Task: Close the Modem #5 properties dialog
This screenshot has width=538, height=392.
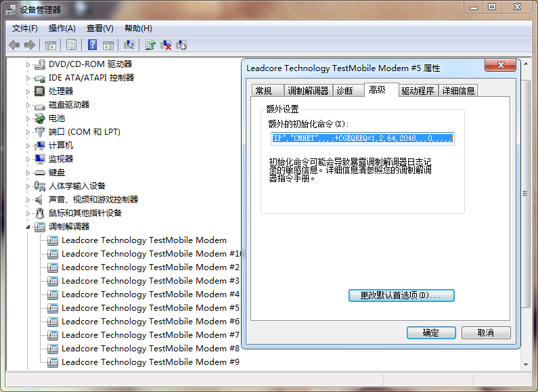Action: (x=501, y=65)
